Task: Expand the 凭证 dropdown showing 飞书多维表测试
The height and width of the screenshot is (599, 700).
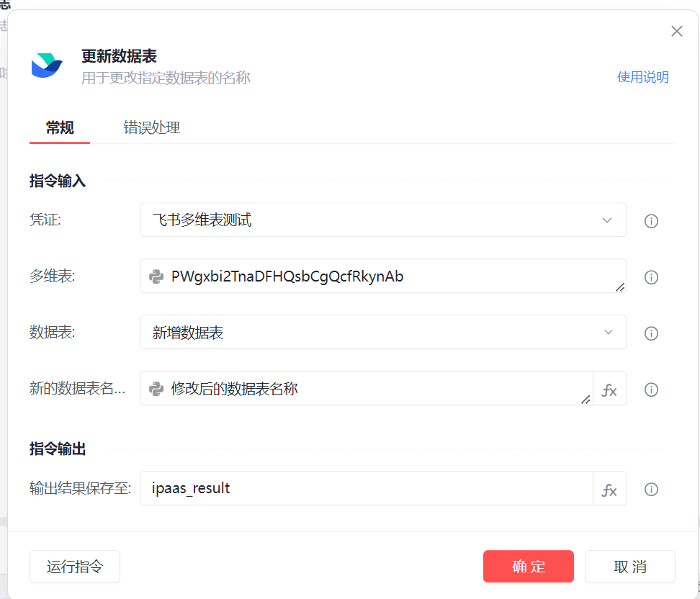Action: tap(382, 220)
